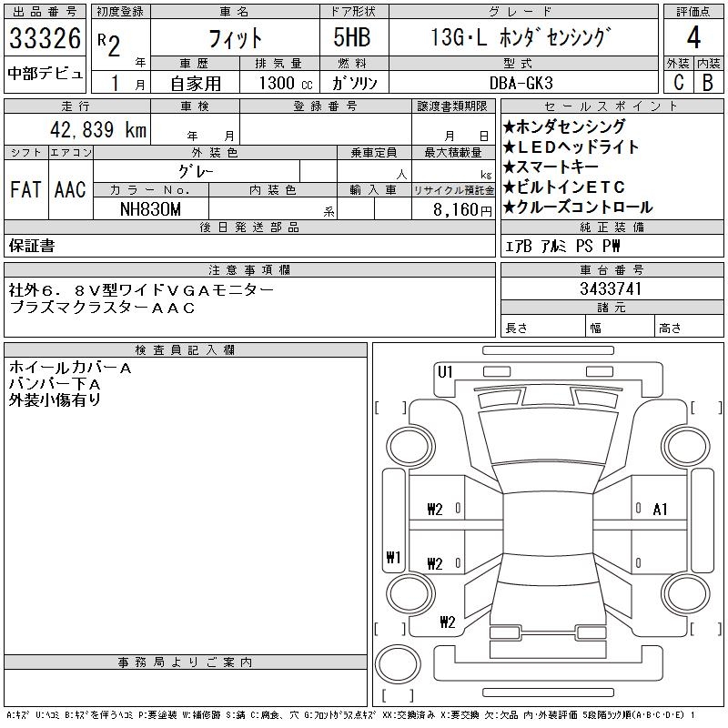Click the exterior grade C cell
Viewport: 728px width, 728px height.
tap(678, 81)
